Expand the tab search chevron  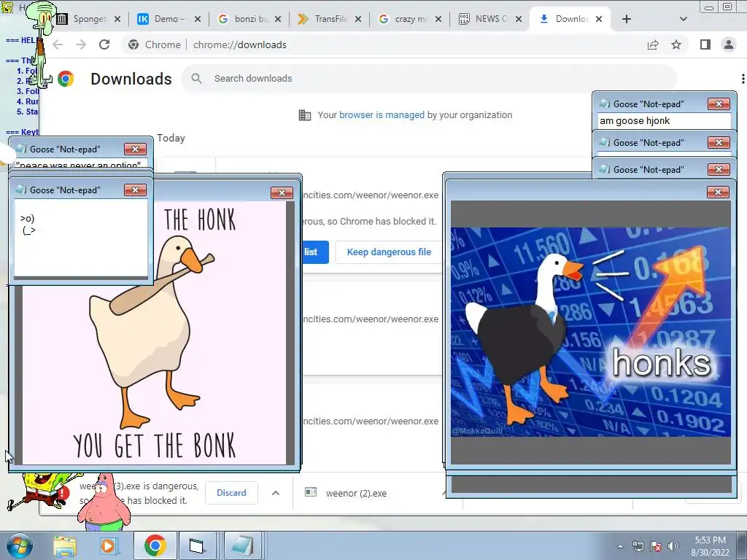(683, 19)
